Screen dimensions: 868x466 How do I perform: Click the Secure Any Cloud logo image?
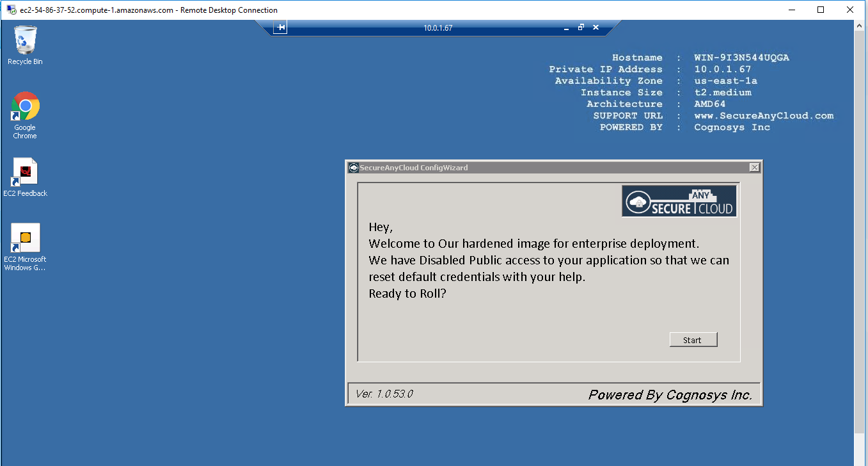[679, 202]
